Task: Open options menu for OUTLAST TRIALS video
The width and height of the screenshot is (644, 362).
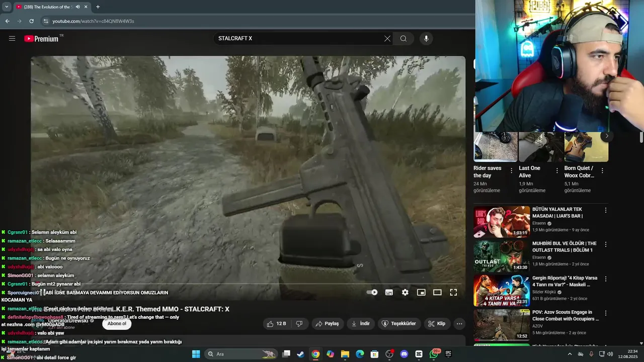Action: click(606, 244)
